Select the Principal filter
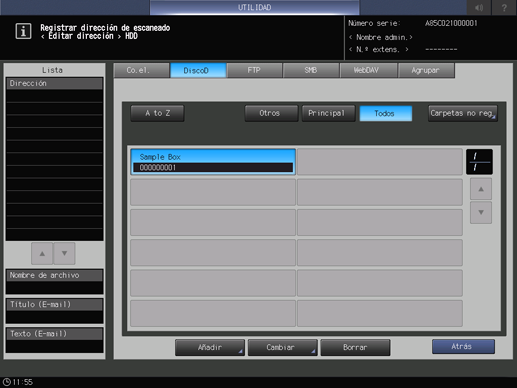This screenshot has height=388, width=517. point(328,113)
